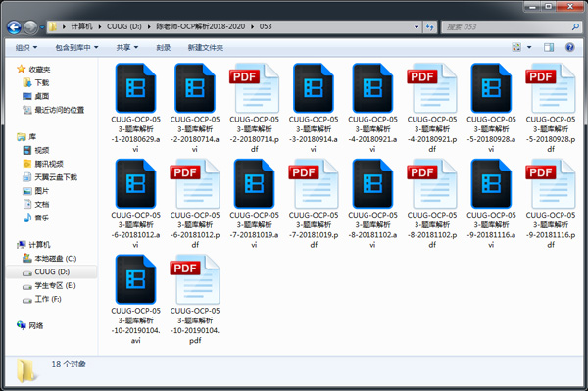Toggle the preview pane icon
588x391 pixels.
[549, 47]
